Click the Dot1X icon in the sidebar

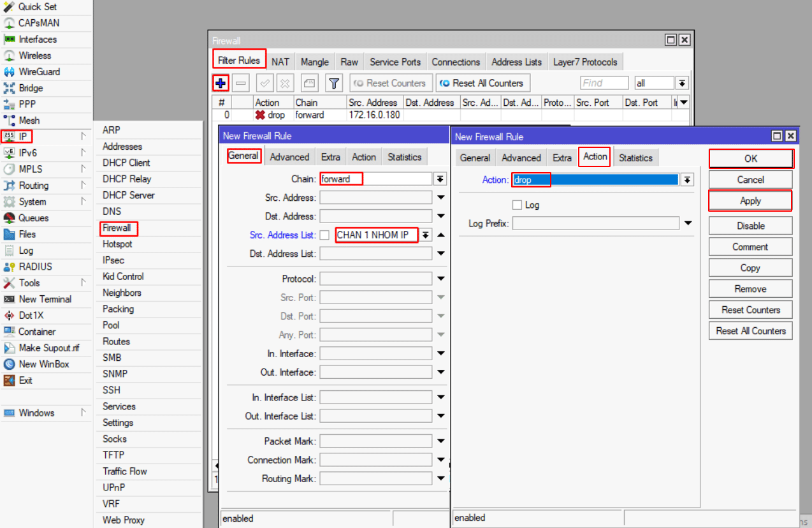[9, 315]
